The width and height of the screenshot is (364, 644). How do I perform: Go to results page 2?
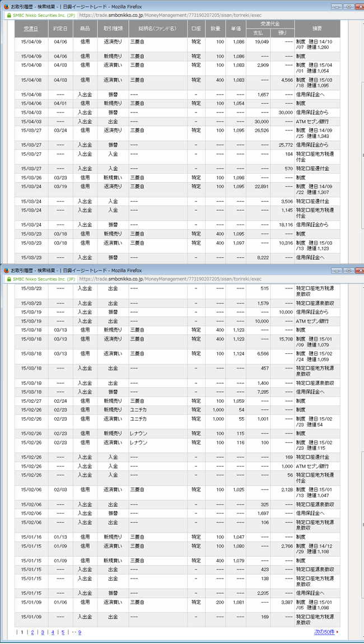(x=32, y=632)
